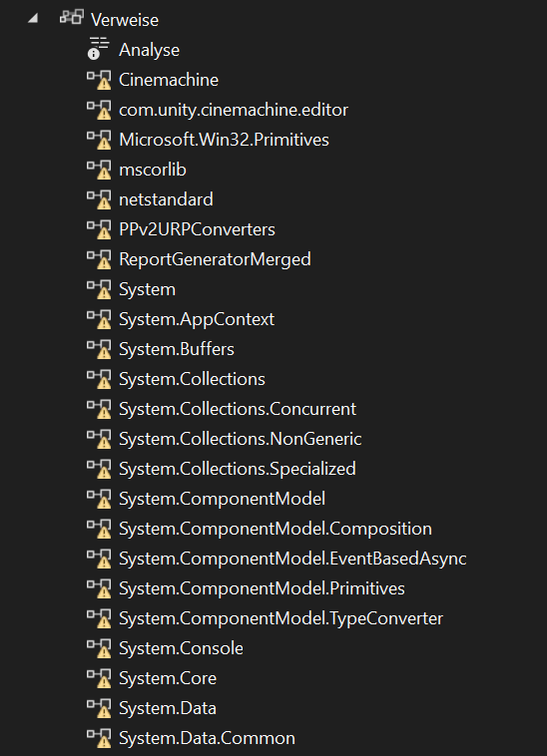Select Microsoft.Win32.Primitives reference
Viewport: 547px width, 756px height.
tap(224, 140)
